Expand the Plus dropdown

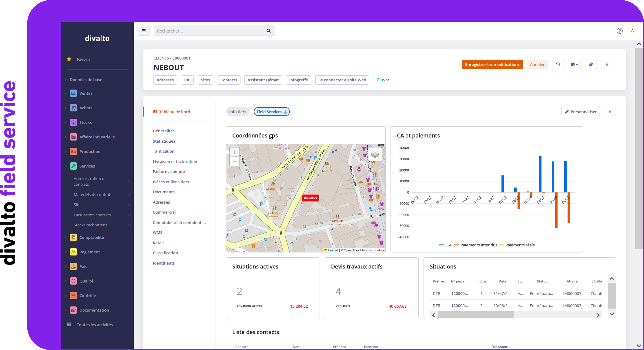tap(383, 80)
